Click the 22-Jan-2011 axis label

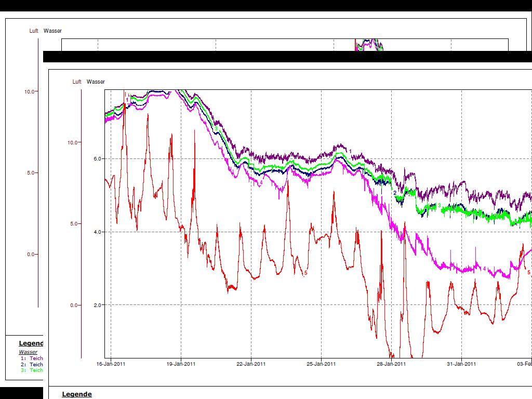(x=251, y=364)
